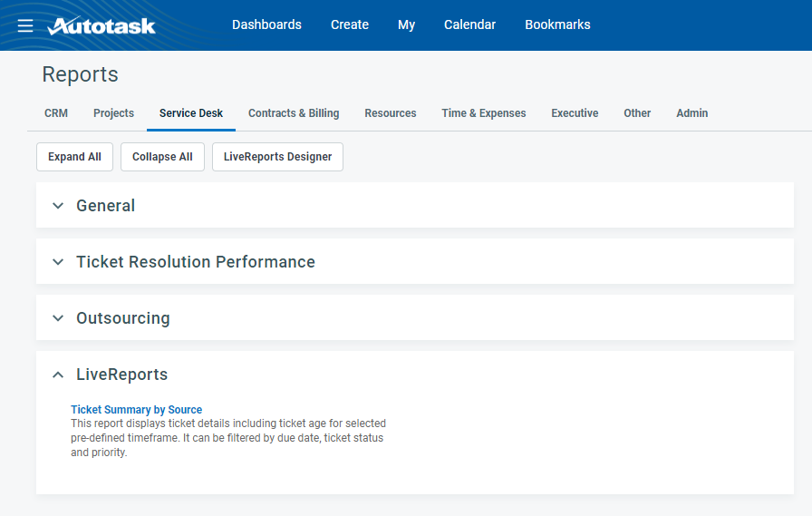Open the Other reports tab
Screen dimensions: 812x516
point(637,113)
